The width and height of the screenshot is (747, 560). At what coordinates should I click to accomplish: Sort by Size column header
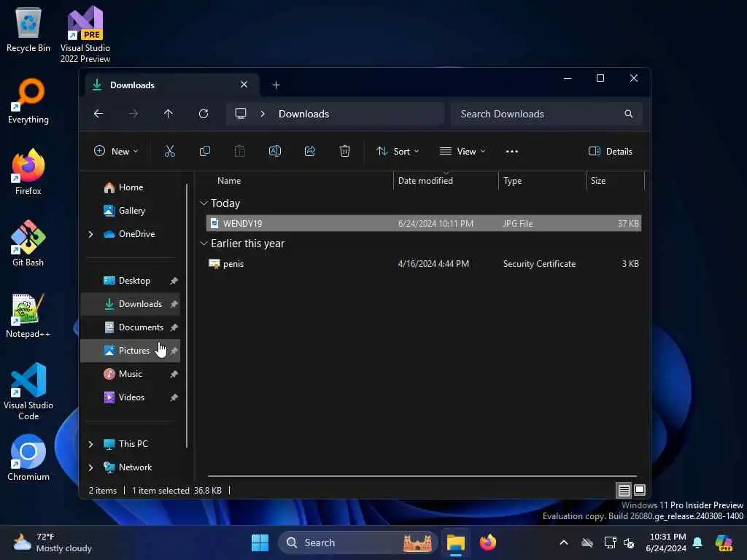(x=615, y=181)
